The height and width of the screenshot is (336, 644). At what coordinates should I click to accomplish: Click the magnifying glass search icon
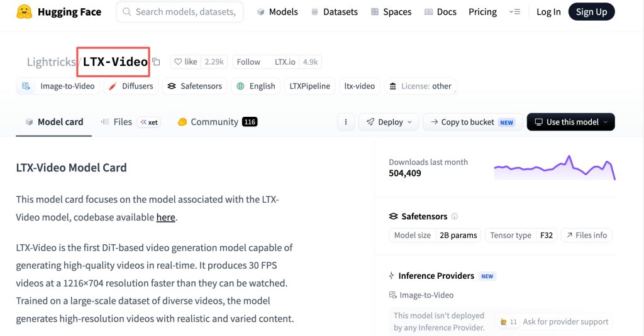pyautogui.click(x=127, y=11)
